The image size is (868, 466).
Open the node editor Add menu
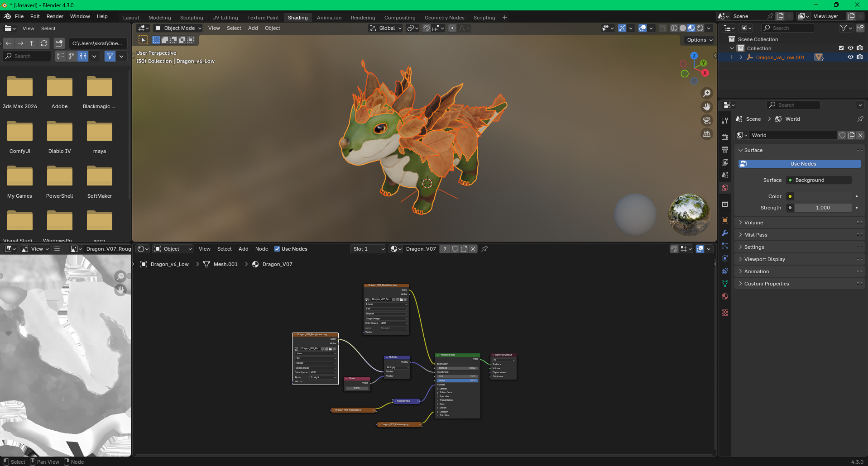click(244, 249)
